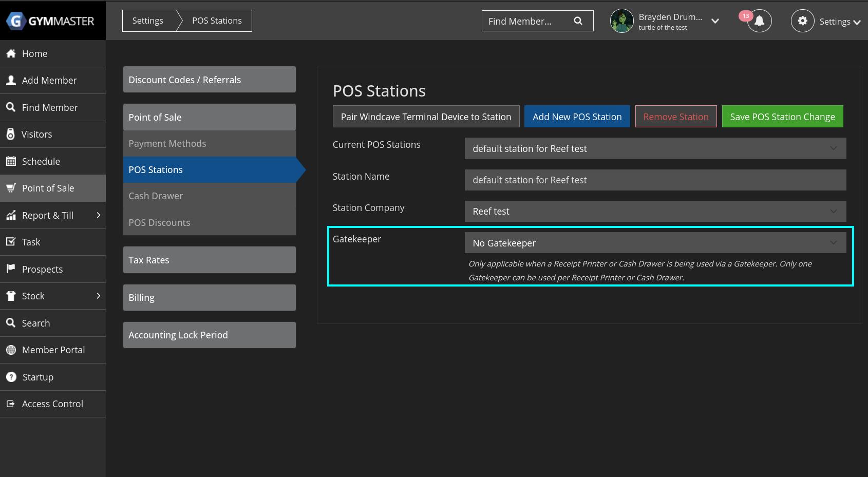Image resolution: width=868 pixels, height=477 pixels.
Task: Open the Station Company dropdown
Action: [655, 211]
